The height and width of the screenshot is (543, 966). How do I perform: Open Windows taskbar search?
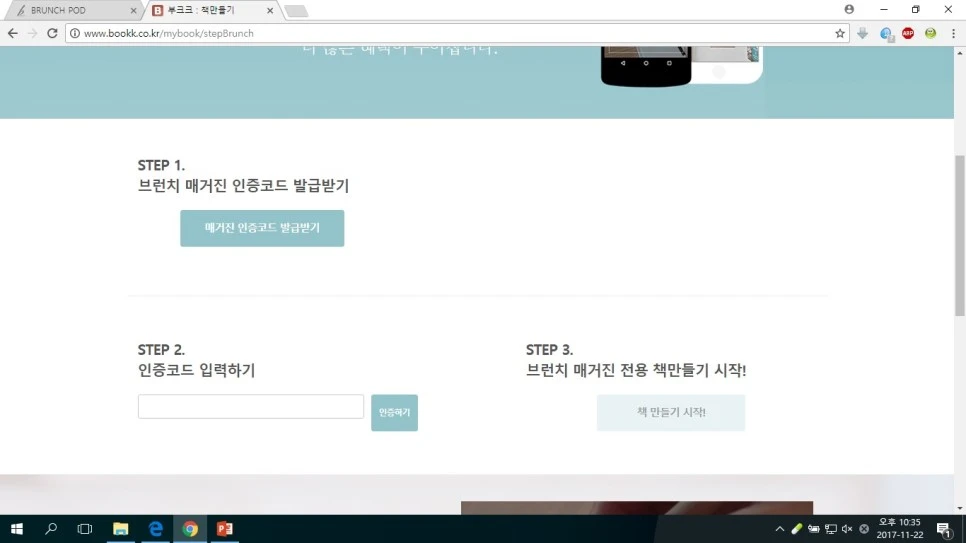pos(51,529)
